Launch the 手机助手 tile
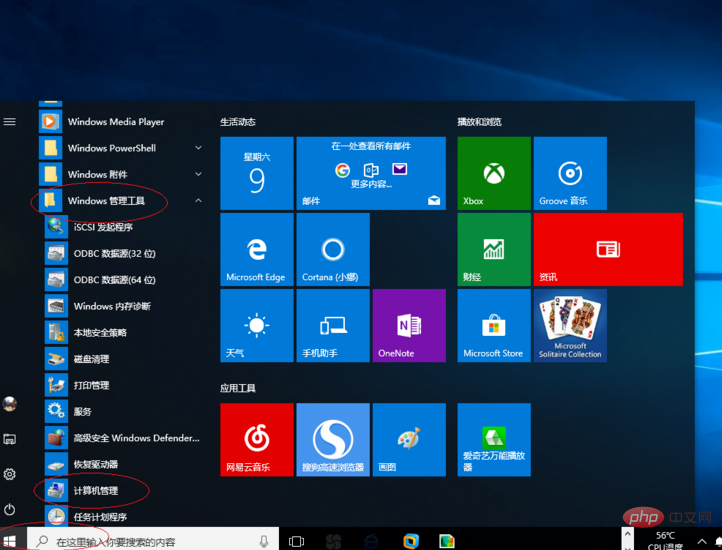Image resolution: width=722 pixels, height=550 pixels. (333, 325)
